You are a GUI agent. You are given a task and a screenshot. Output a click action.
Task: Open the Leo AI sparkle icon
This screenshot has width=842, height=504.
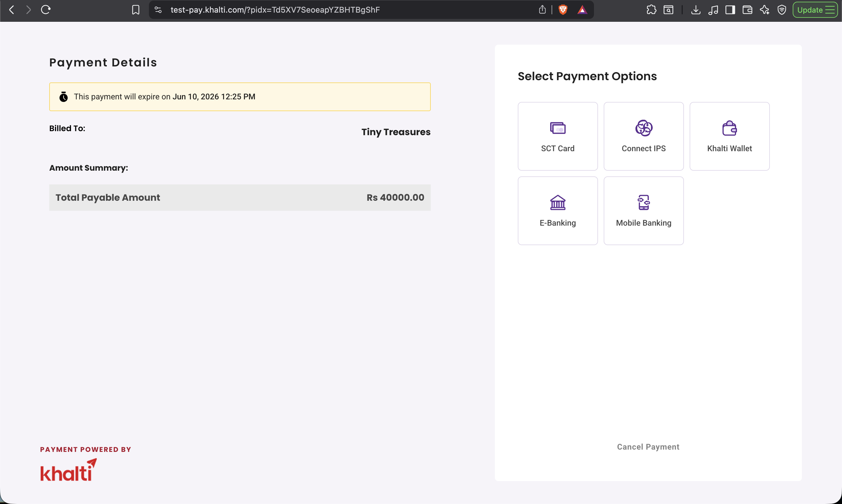[x=765, y=10]
